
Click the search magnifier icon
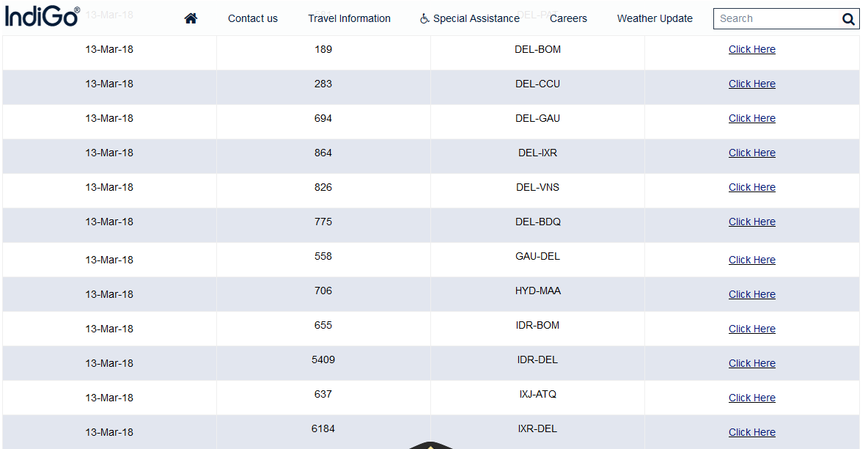[848, 19]
